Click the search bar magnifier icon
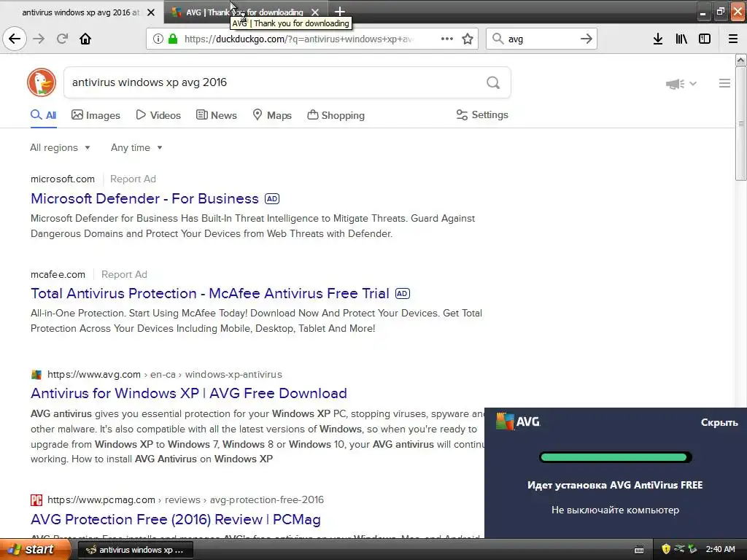 point(498,39)
